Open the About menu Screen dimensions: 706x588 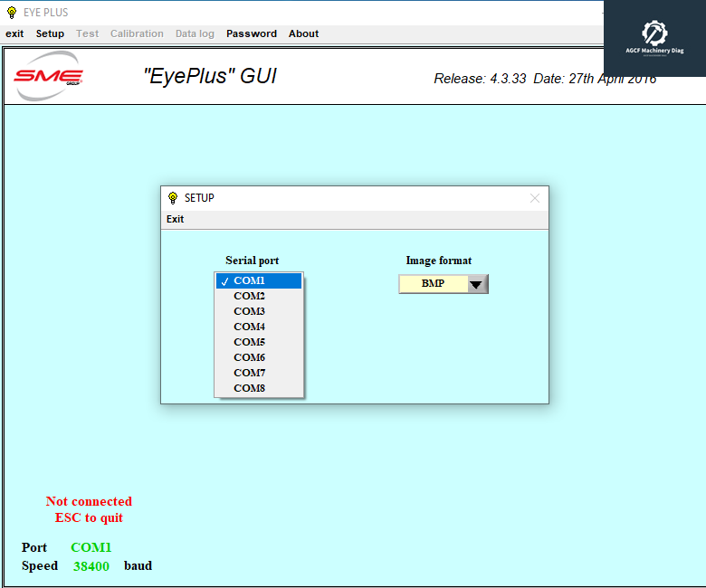[x=303, y=33]
